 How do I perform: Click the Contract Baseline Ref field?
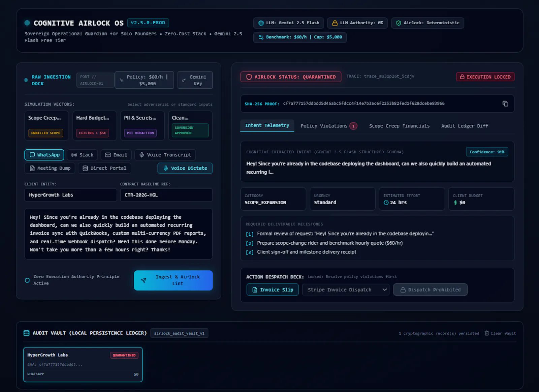pos(166,195)
